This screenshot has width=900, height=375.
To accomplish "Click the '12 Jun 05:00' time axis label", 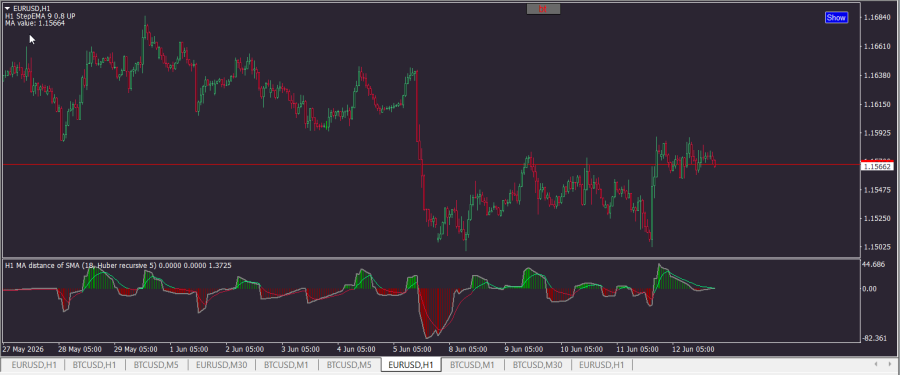I will [694, 349].
